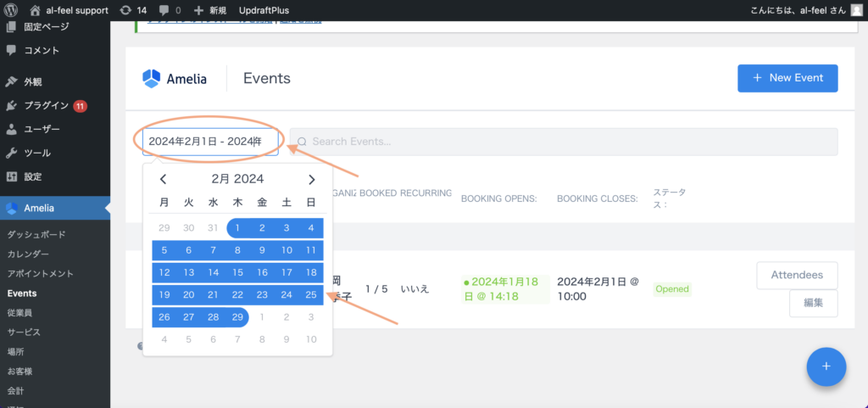Open the updates icon showing 14

pos(126,9)
